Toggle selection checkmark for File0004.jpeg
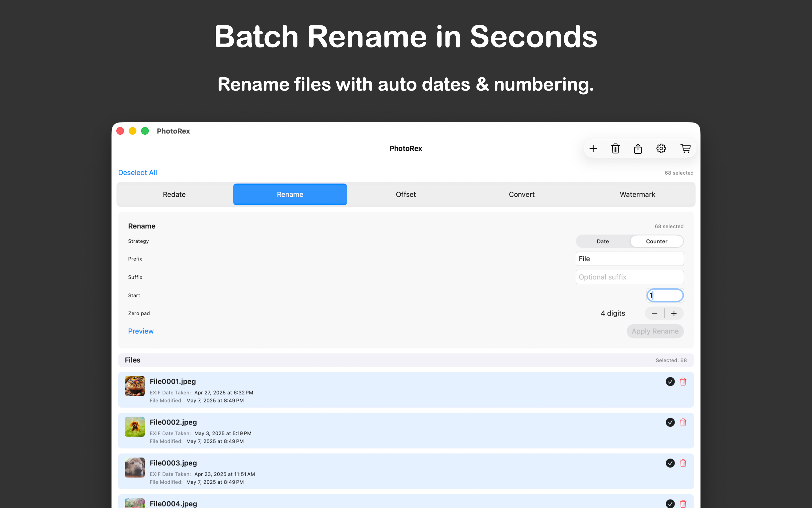The height and width of the screenshot is (508, 812). point(670,504)
